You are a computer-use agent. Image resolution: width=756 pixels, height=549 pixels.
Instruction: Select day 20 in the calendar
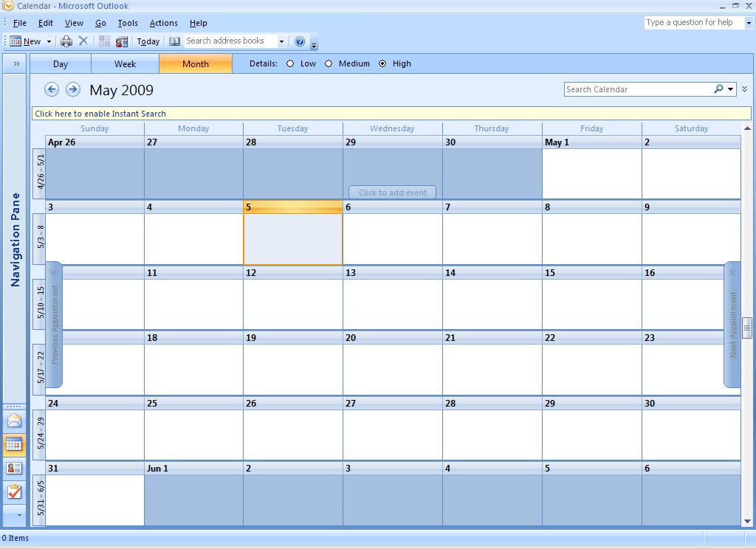(392, 363)
